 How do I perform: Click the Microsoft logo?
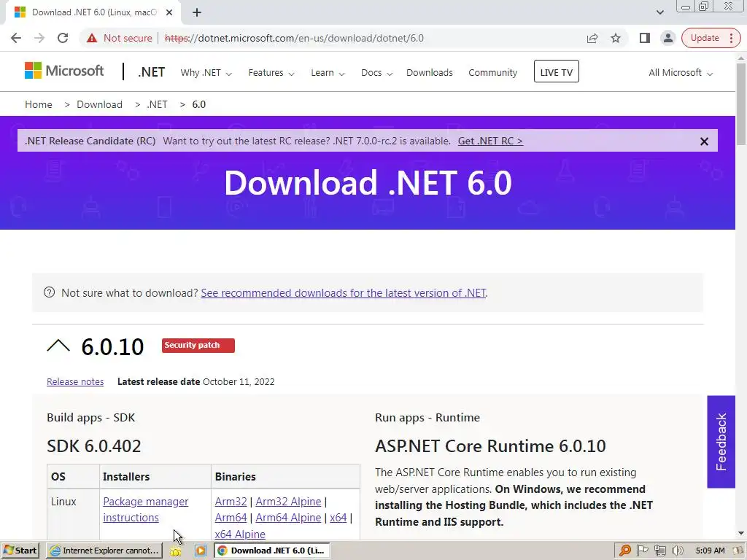(x=64, y=71)
